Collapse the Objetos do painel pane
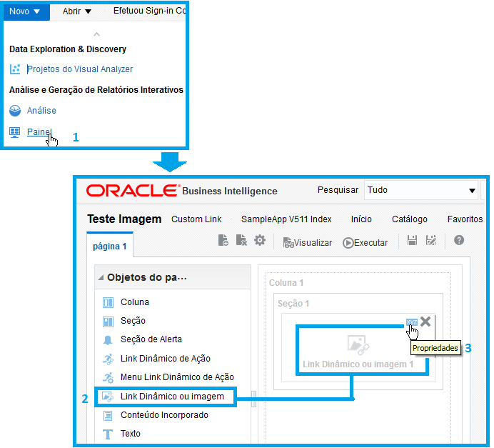This screenshot has width=494, height=448. (x=101, y=278)
